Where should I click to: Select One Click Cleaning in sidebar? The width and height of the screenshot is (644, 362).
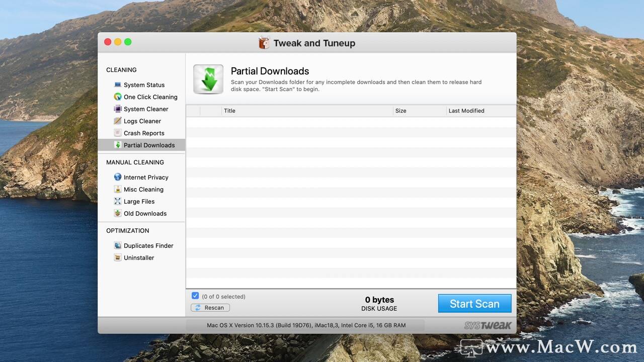coord(150,97)
